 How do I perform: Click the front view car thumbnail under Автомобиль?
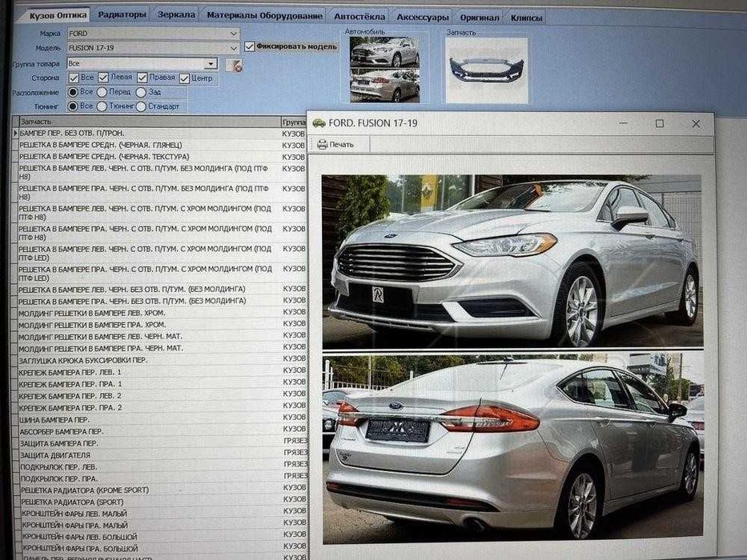click(x=384, y=52)
